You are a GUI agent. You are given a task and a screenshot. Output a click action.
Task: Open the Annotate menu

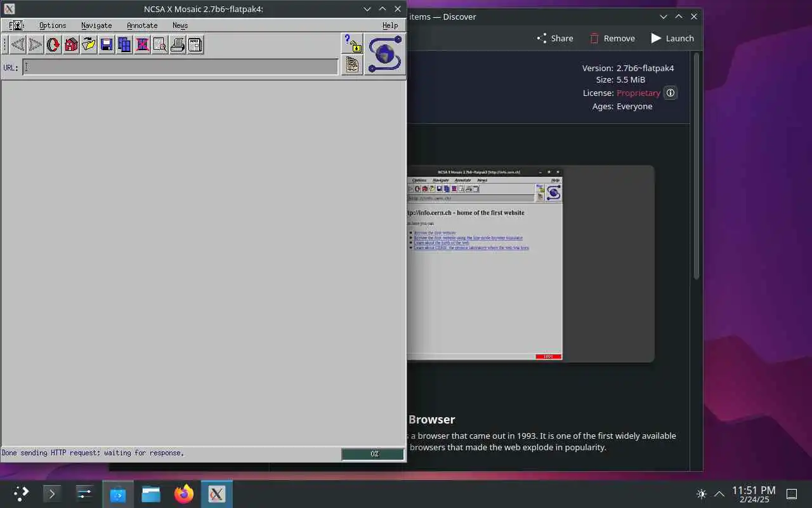(x=142, y=25)
